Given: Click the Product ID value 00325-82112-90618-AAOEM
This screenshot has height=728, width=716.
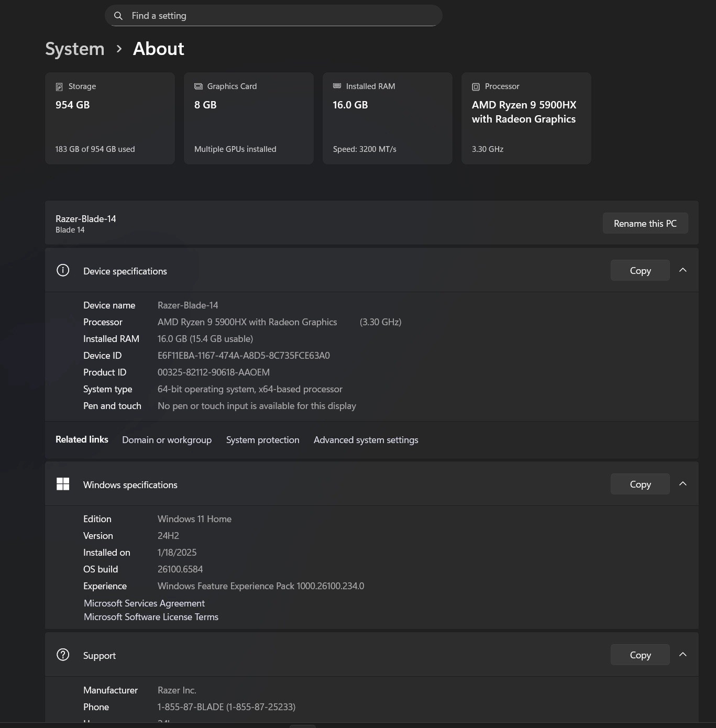Looking at the screenshot, I should click(214, 372).
